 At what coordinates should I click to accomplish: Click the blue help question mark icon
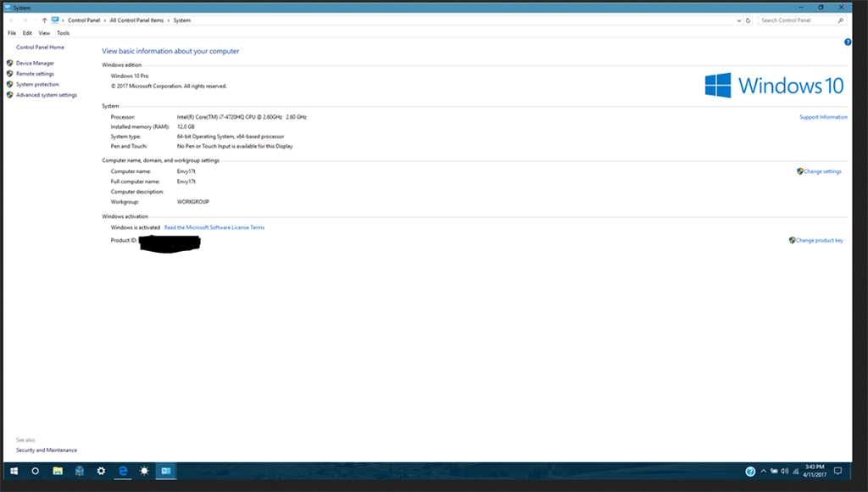pos(848,42)
